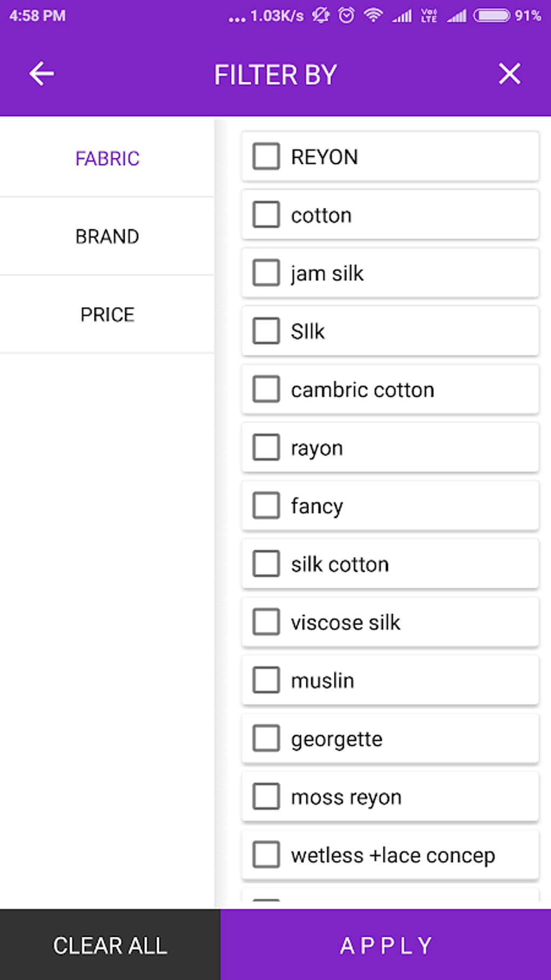551x980 pixels.
Task: Choose the viscose silk list row
Action: click(390, 622)
